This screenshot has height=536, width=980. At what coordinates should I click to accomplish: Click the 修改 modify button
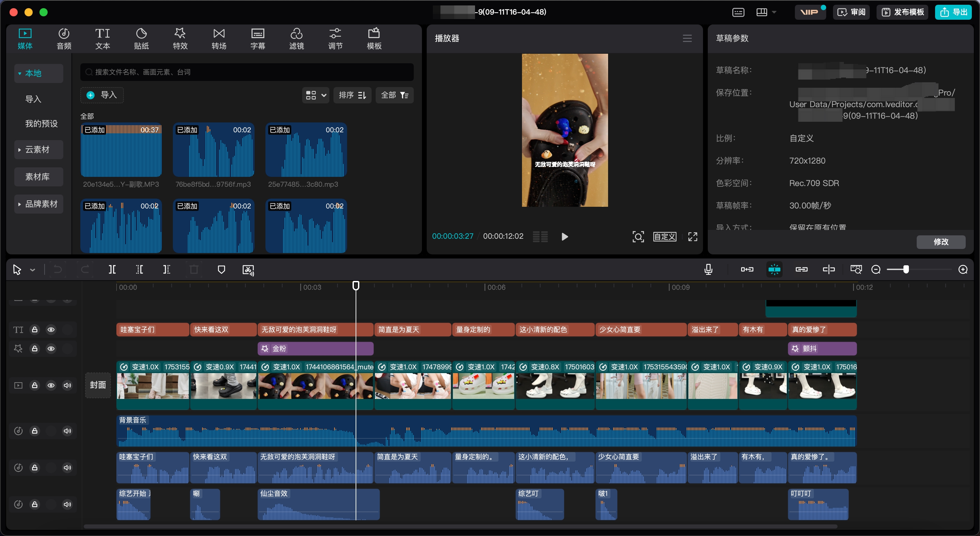click(941, 242)
